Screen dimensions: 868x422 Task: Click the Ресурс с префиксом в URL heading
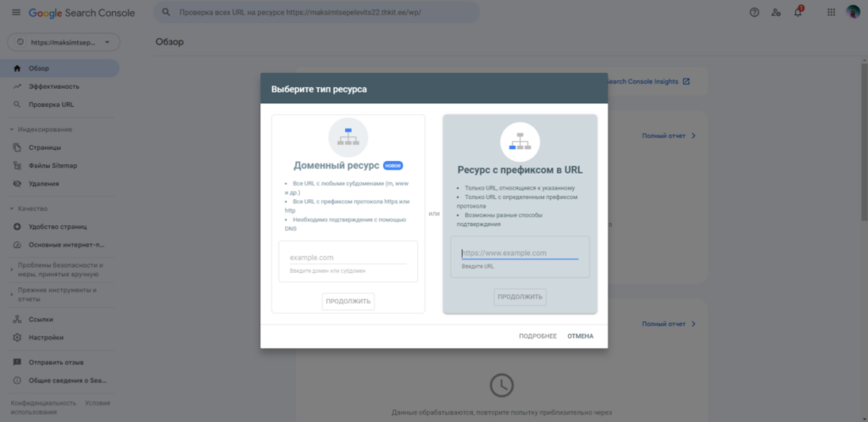click(x=520, y=169)
